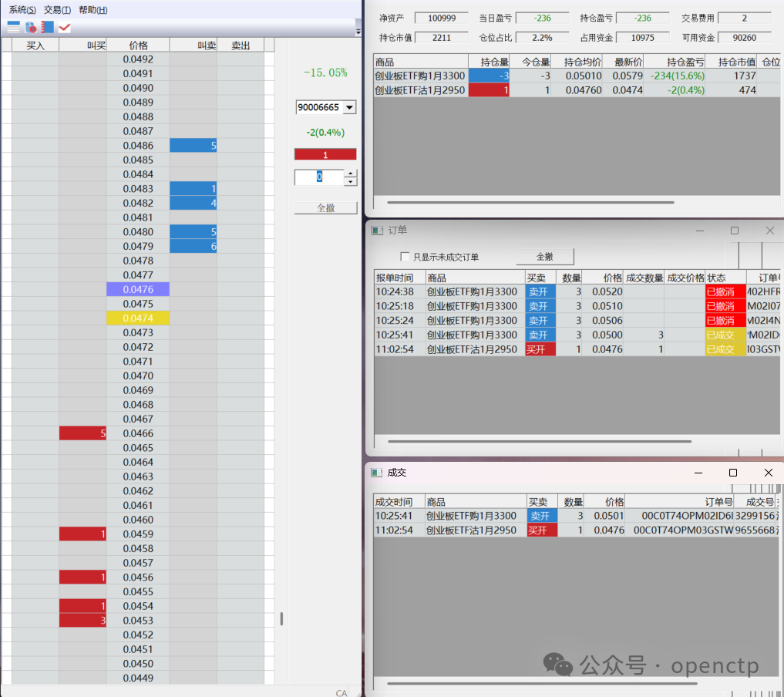Select order row at 10:25:24
Viewport: 784px width, 697px height.
pyautogui.click(x=577, y=321)
